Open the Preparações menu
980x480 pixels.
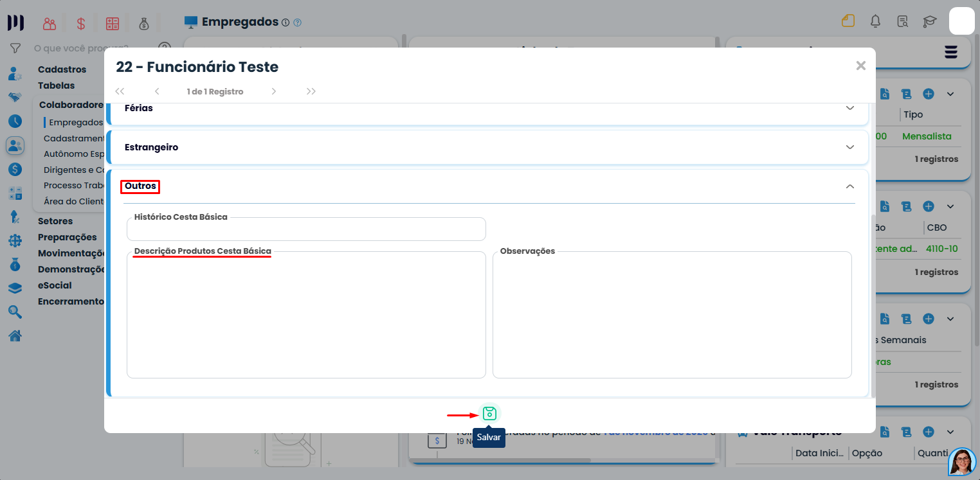pos(68,237)
